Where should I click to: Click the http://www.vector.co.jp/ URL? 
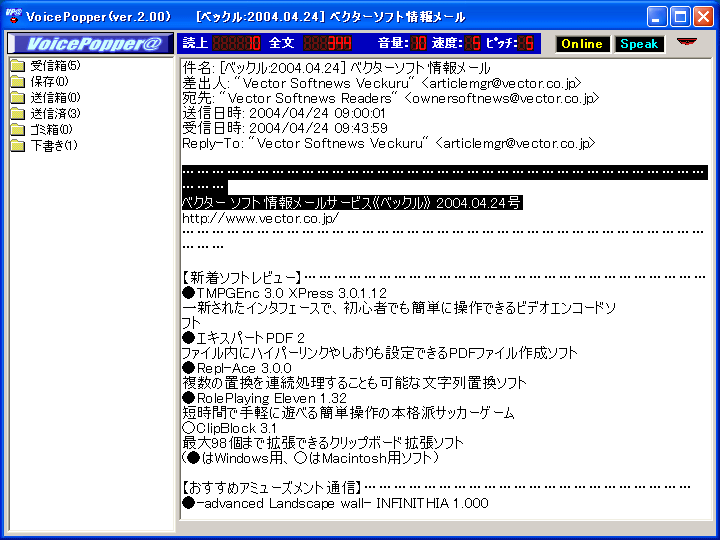(260, 218)
